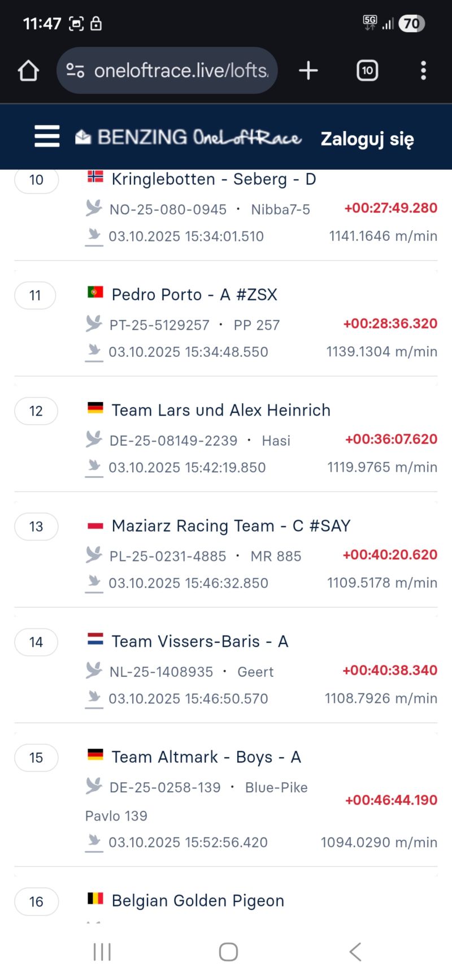The image size is (452, 980).
Task: Click the Zaloguj się login link
Action: coord(367,139)
